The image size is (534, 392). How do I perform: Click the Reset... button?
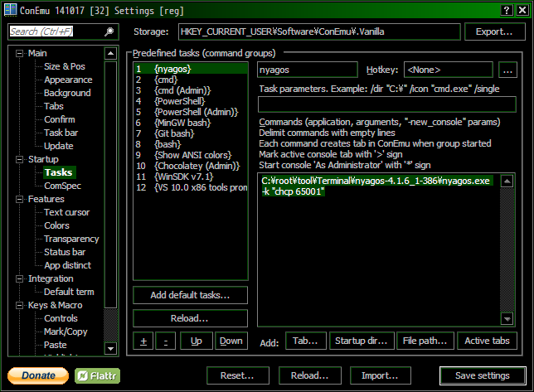[x=238, y=375]
